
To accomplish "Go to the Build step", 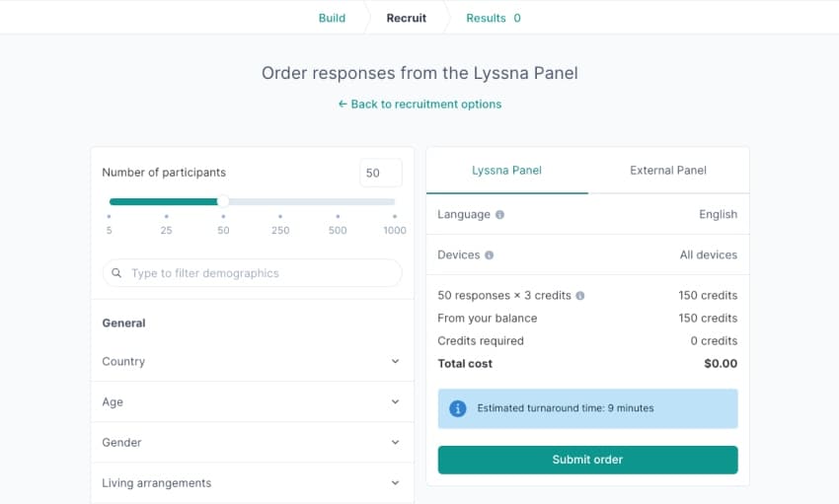I will pos(332,18).
